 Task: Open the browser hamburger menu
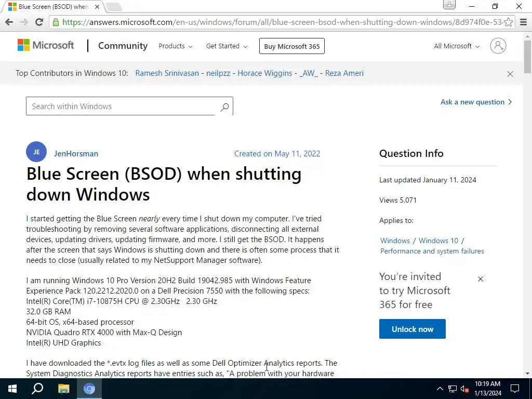[x=524, y=22]
